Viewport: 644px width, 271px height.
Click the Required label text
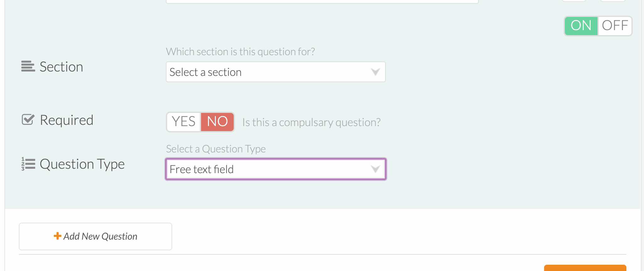(x=67, y=120)
